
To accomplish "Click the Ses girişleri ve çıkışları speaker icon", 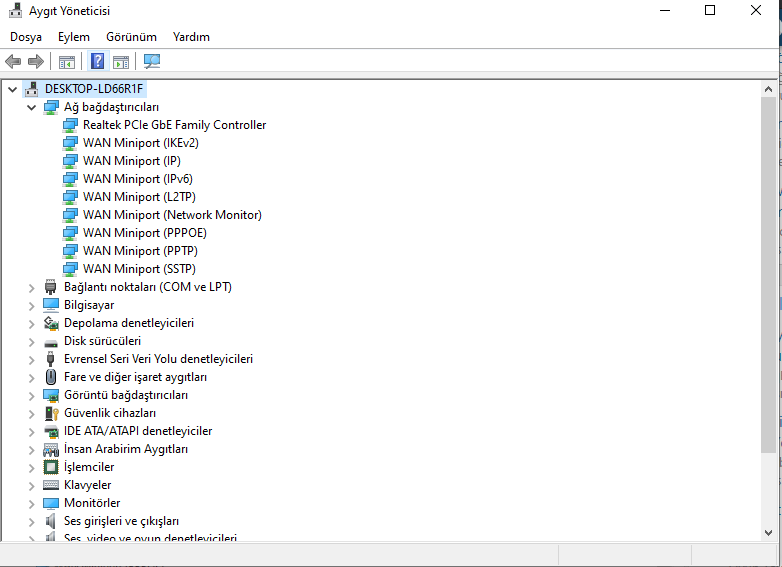I will pos(50,521).
